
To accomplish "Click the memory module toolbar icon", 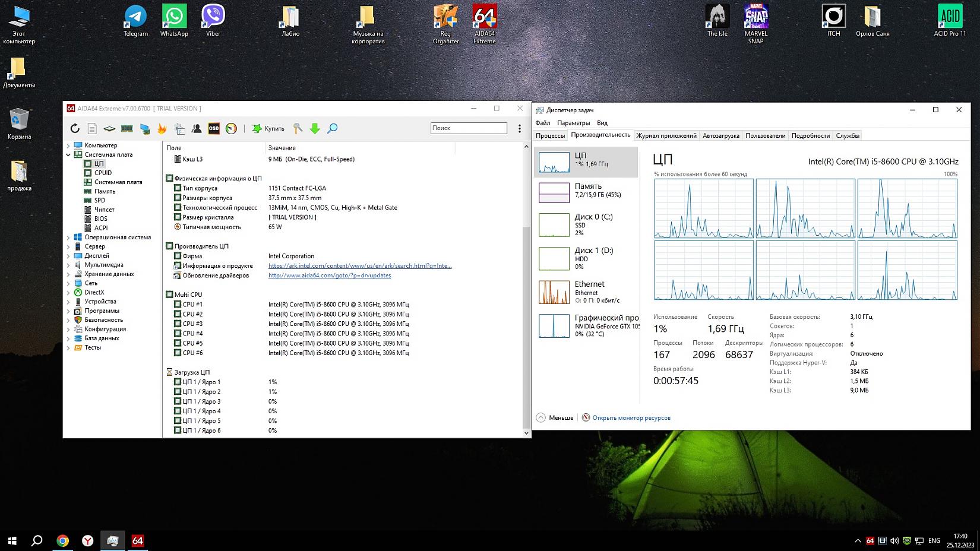I will 127,128.
